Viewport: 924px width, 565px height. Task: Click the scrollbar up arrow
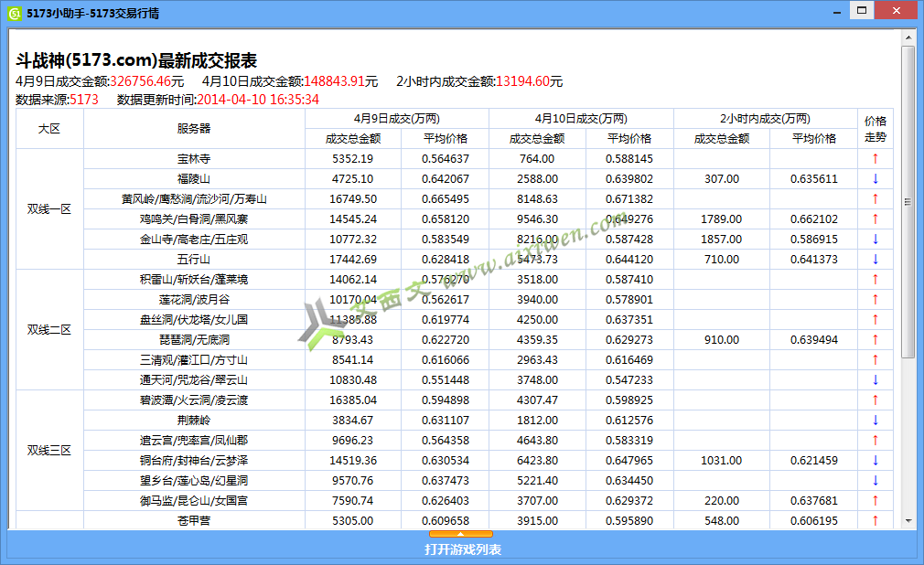pos(908,37)
